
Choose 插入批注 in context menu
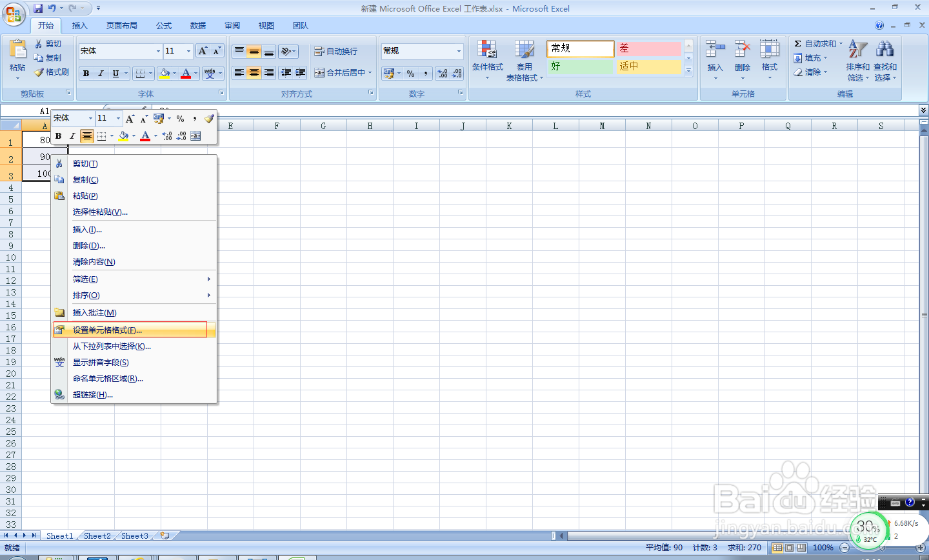(x=134, y=313)
